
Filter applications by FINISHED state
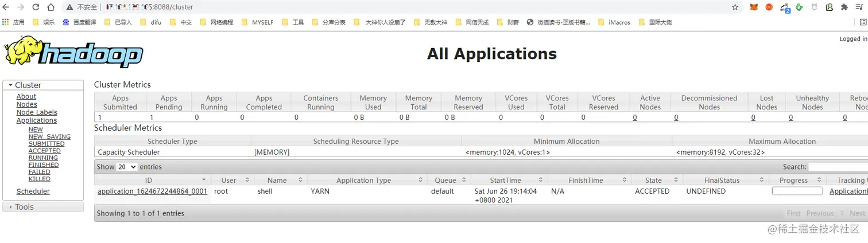[x=44, y=164]
